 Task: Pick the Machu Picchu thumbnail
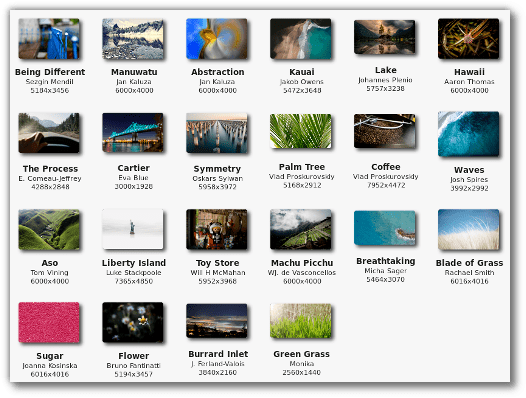301,230
